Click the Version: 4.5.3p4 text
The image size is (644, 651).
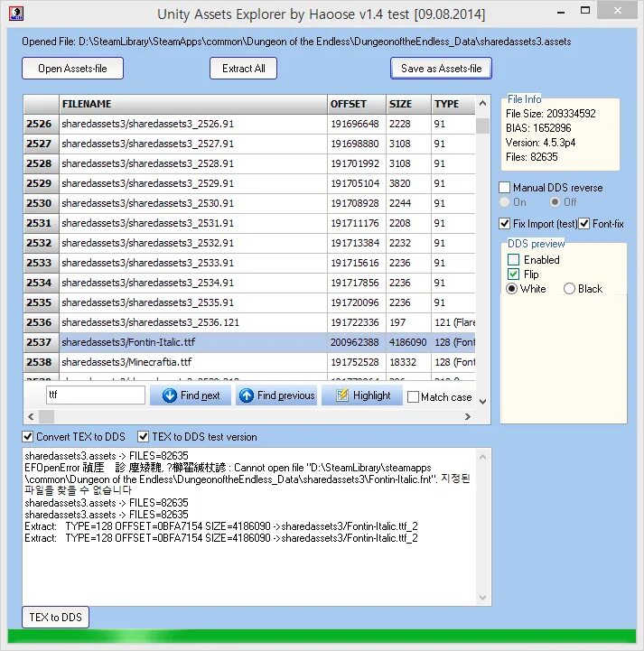click(x=540, y=143)
